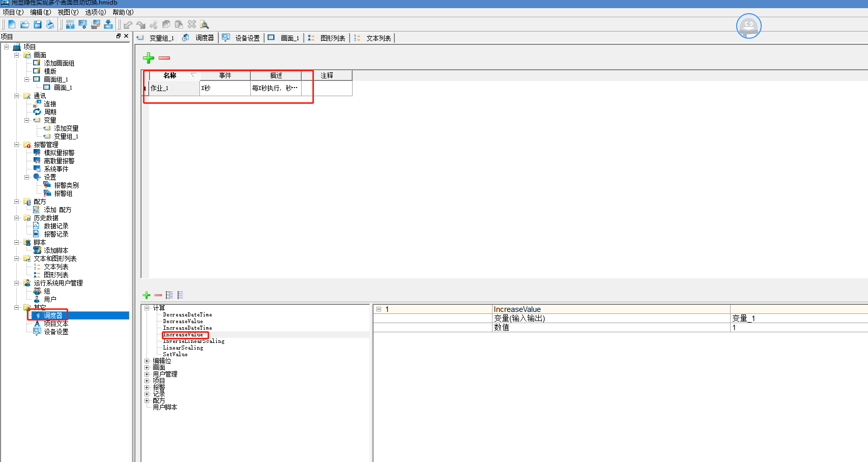868x462 pixels.
Task: Collapse the 通讯 tree node
Action: click(x=17, y=96)
